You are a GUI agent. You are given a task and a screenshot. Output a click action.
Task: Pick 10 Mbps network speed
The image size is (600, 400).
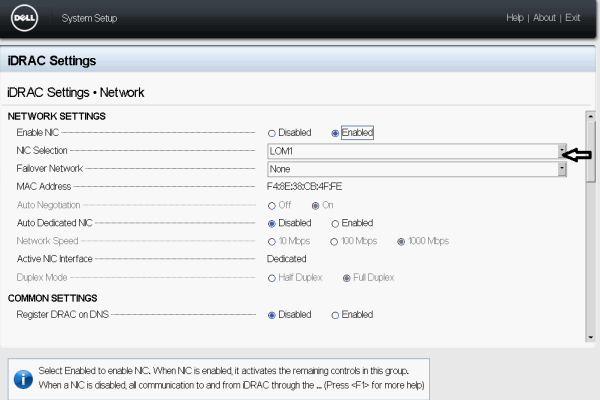point(272,242)
